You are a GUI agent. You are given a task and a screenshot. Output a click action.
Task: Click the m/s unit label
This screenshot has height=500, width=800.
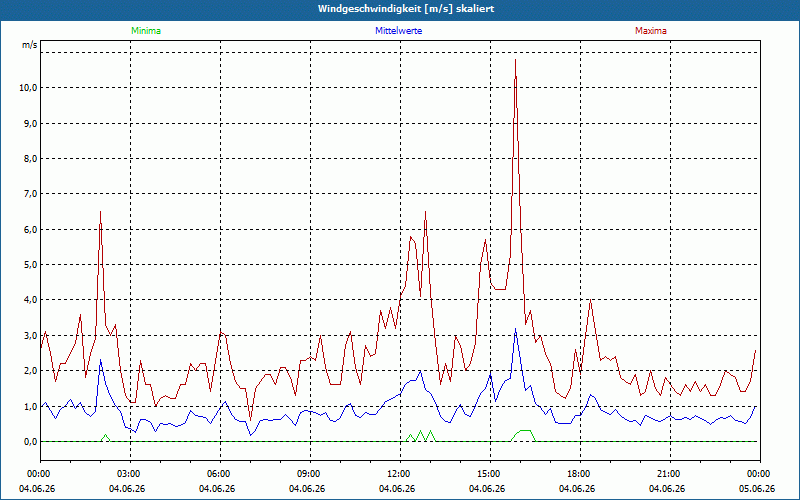[30, 45]
